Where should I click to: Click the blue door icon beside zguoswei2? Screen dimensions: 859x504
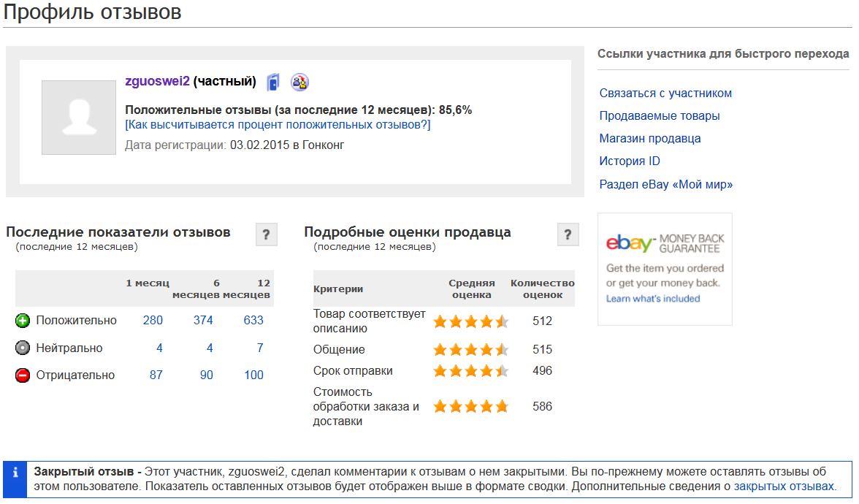click(273, 82)
